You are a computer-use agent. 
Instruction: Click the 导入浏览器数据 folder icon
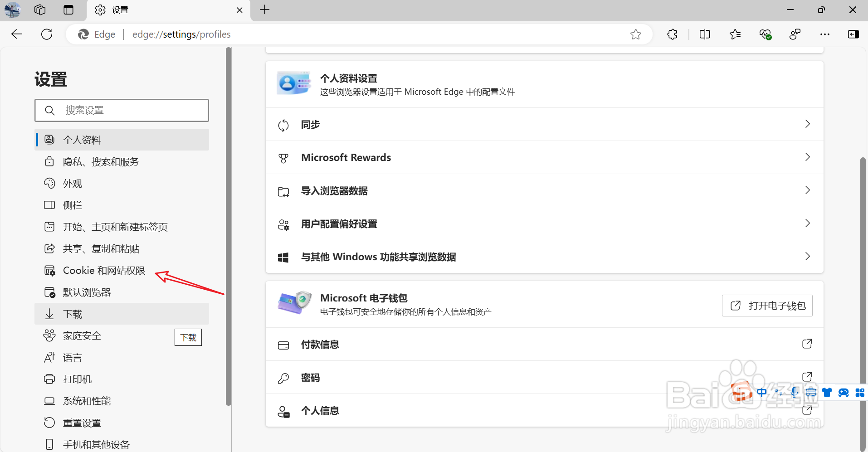[x=283, y=192]
